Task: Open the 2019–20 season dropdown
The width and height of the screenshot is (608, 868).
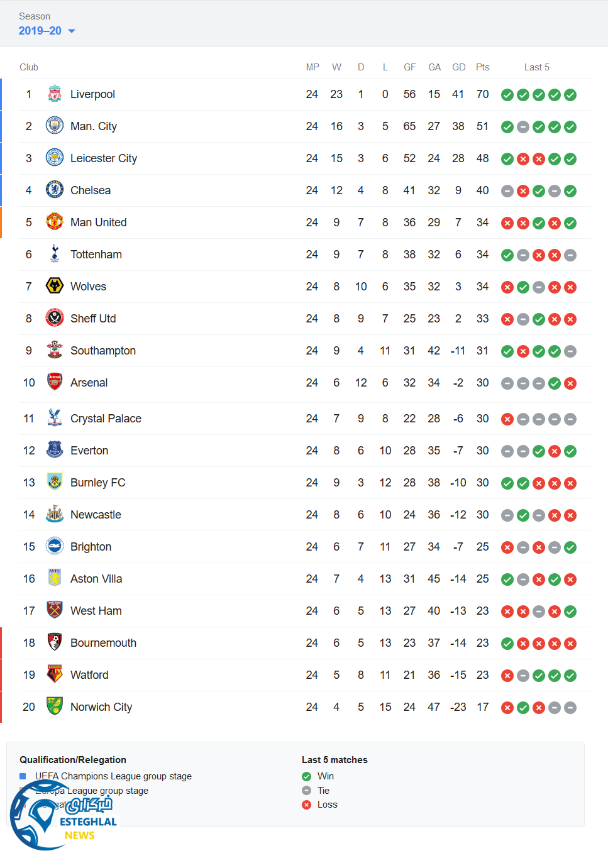Action: pos(47,31)
